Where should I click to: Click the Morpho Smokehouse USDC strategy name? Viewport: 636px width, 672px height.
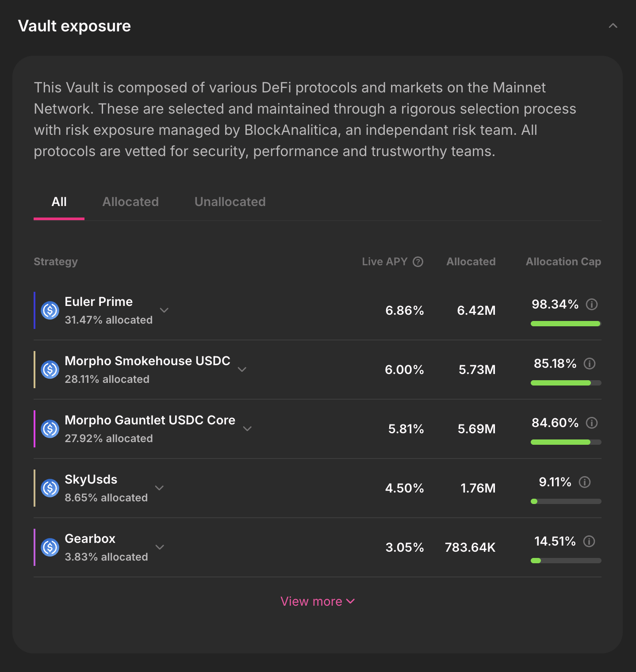(147, 361)
